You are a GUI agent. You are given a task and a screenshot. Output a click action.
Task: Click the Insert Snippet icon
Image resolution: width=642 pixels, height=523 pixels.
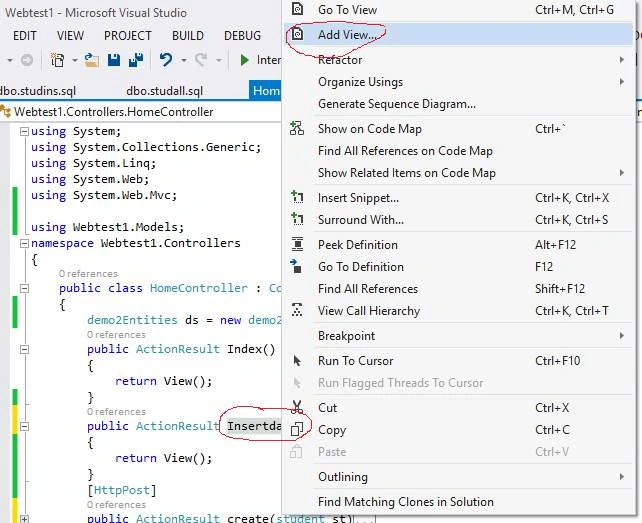297,197
